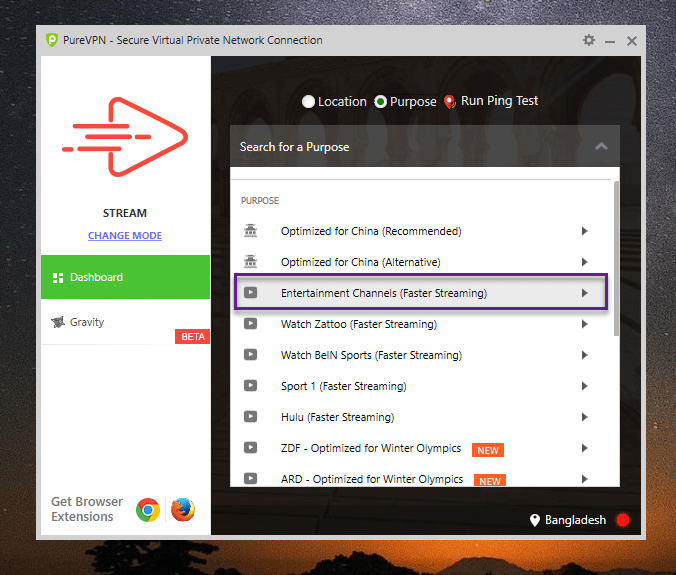Expand ARD Winter Olympics arrow
Image resolution: width=676 pixels, height=575 pixels.
[585, 479]
